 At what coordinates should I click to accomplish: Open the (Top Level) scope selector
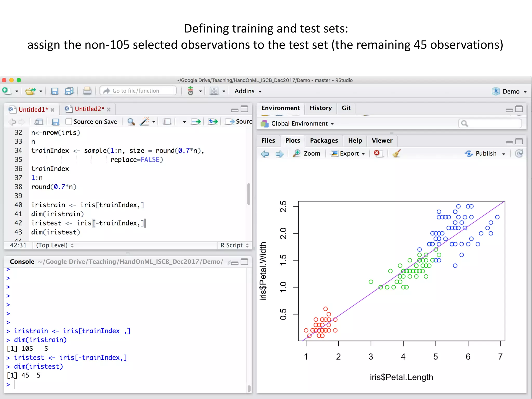[x=55, y=245]
